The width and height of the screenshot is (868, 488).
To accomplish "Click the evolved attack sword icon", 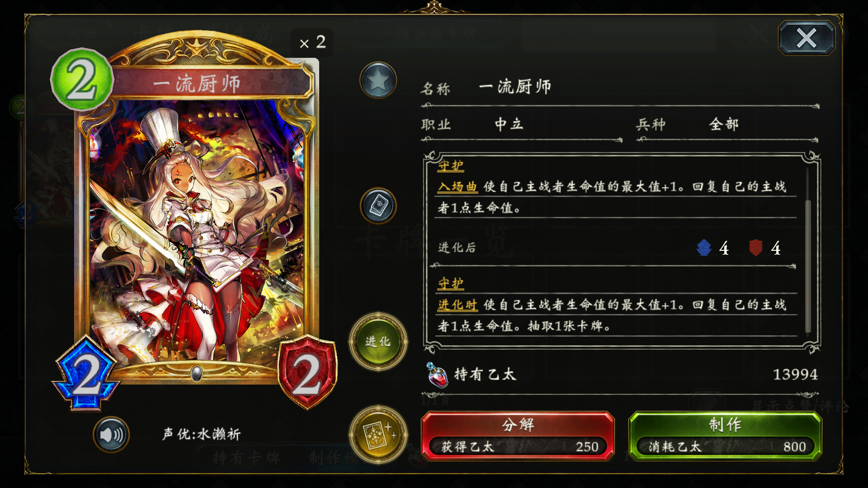I will [x=704, y=248].
